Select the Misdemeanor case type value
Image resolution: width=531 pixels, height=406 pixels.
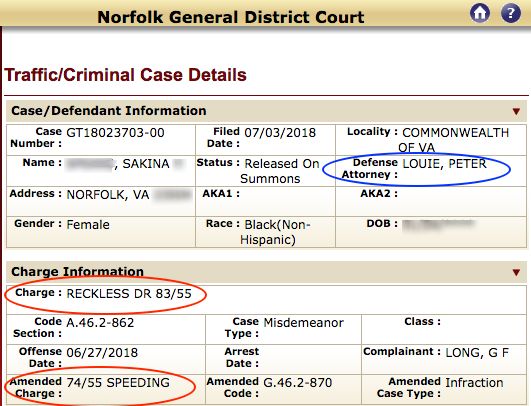tap(303, 323)
